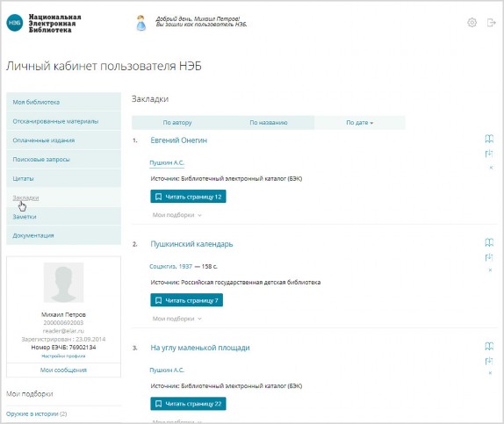Click open book icon for На углу маленькой площади
The height and width of the screenshot is (424, 504).
pyautogui.click(x=489, y=346)
